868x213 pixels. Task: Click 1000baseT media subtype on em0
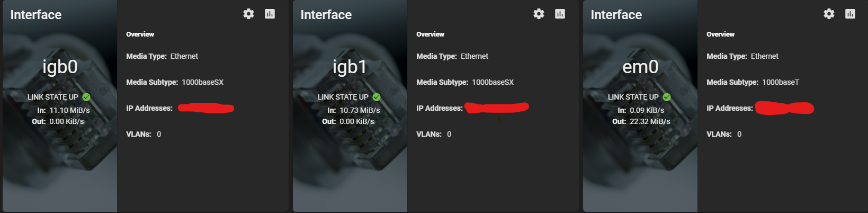tap(781, 82)
